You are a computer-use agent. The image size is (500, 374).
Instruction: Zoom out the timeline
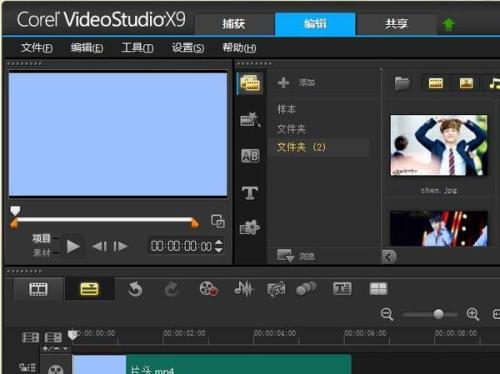coord(387,314)
